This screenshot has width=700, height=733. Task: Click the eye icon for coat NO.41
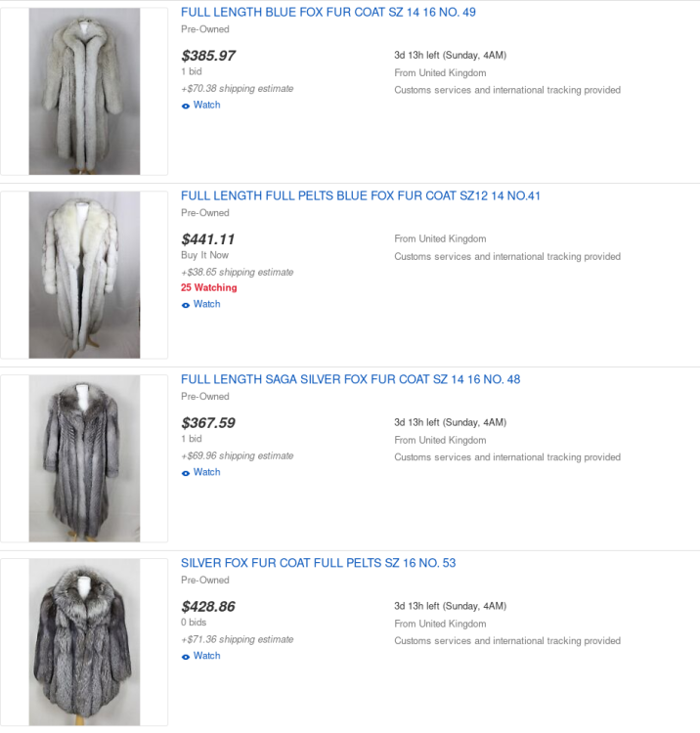pos(186,305)
